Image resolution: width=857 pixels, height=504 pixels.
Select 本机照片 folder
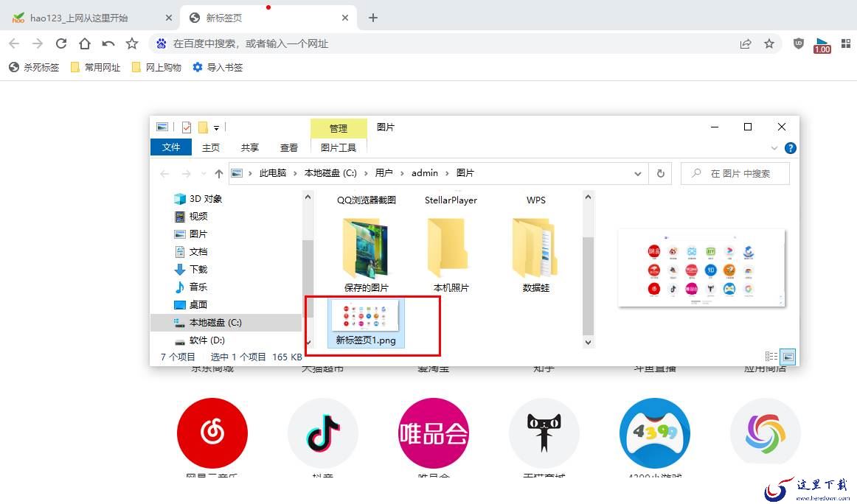[x=451, y=255]
